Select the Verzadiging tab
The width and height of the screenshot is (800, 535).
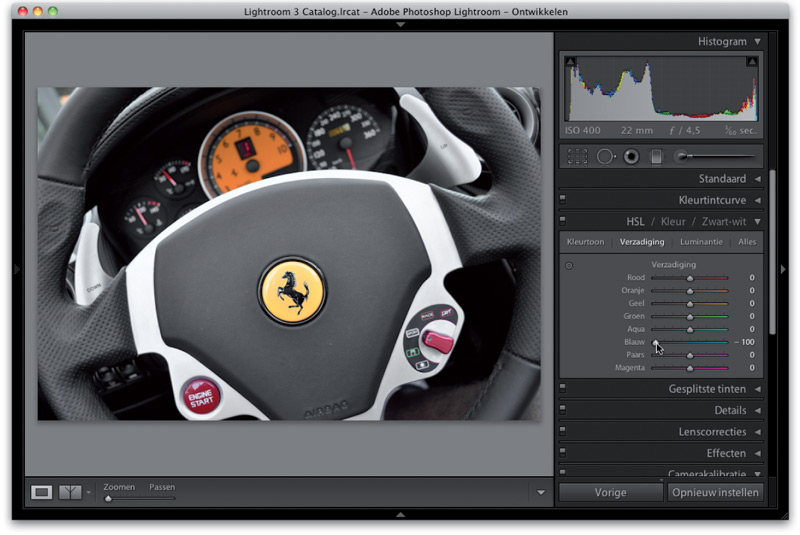pos(642,242)
